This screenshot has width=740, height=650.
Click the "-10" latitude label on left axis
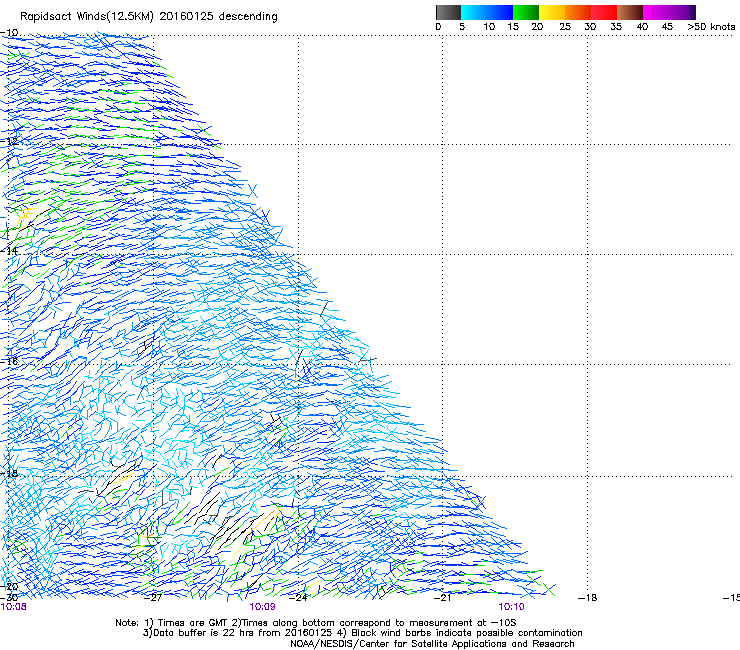tap(9, 33)
